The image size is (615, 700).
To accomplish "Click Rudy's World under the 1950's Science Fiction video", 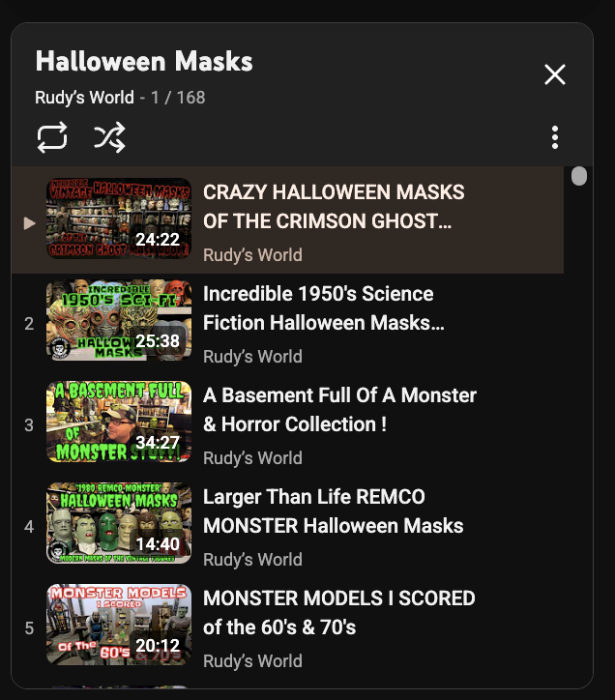I will pos(252,356).
